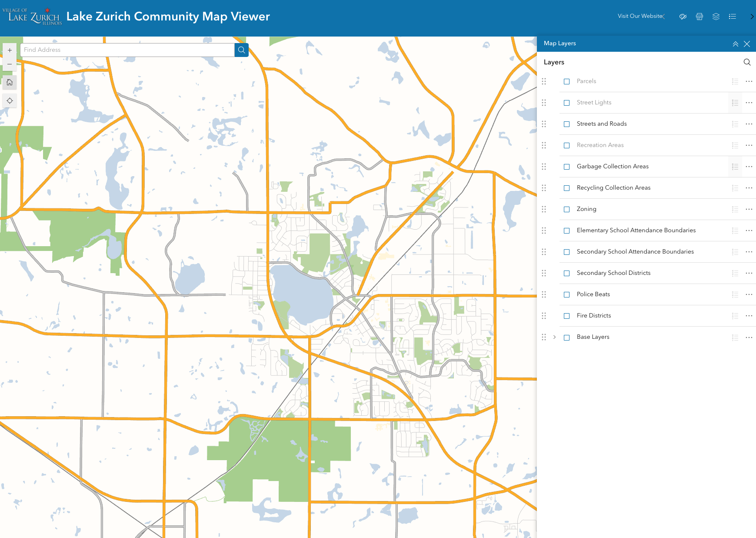This screenshot has width=756, height=538.
Task: Enable the Police Beats layer
Action: 566,294
